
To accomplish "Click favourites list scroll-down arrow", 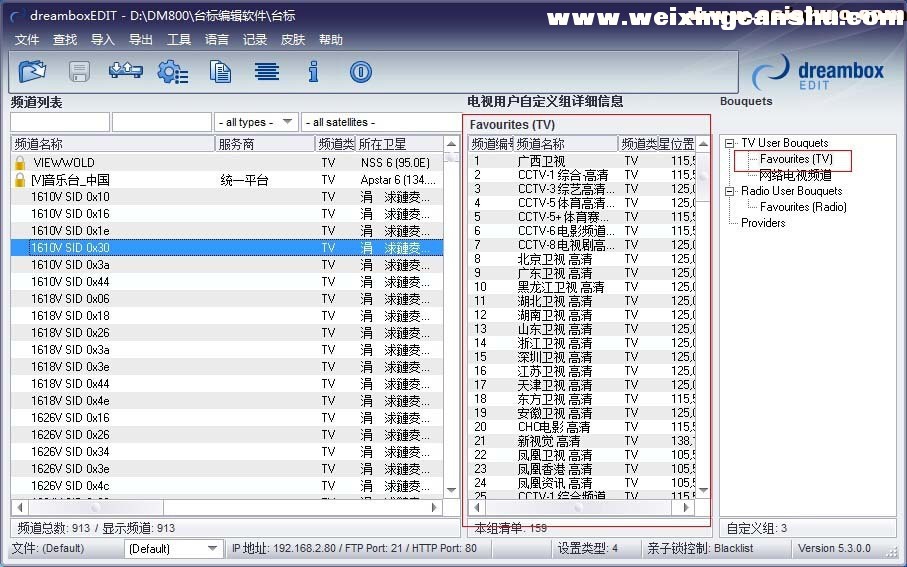I will [703, 490].
